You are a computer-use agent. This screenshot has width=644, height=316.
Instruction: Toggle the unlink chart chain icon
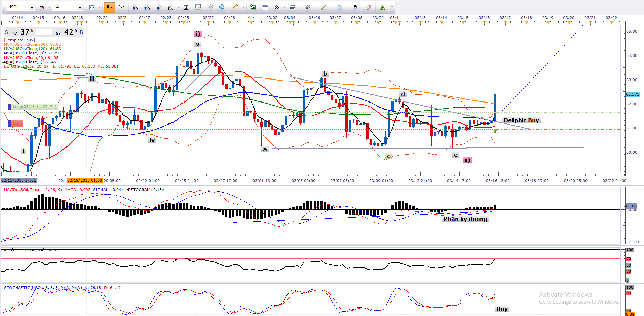click(42, 7)
